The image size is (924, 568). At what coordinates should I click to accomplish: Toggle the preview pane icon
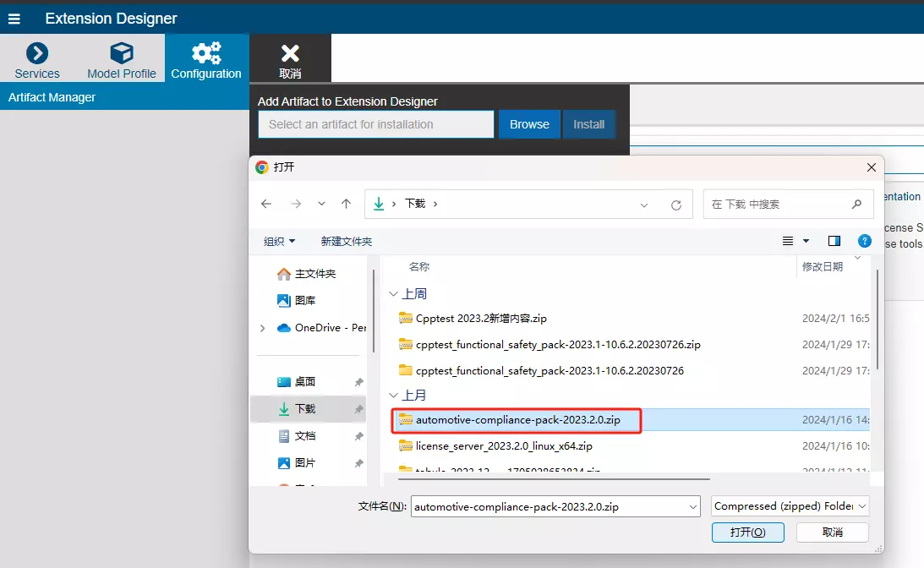pyautogui.click(x=834, y=241)
